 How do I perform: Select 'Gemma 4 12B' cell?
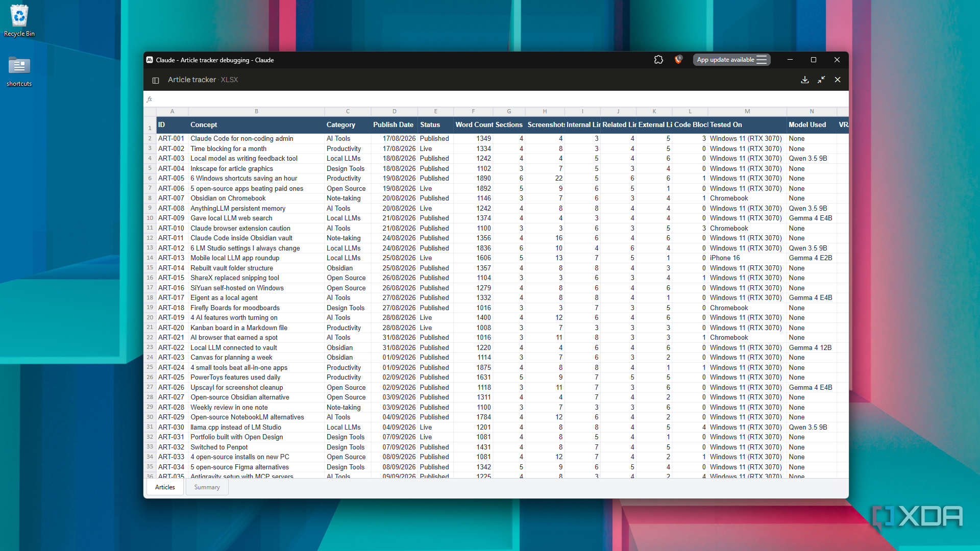(812, 347)
